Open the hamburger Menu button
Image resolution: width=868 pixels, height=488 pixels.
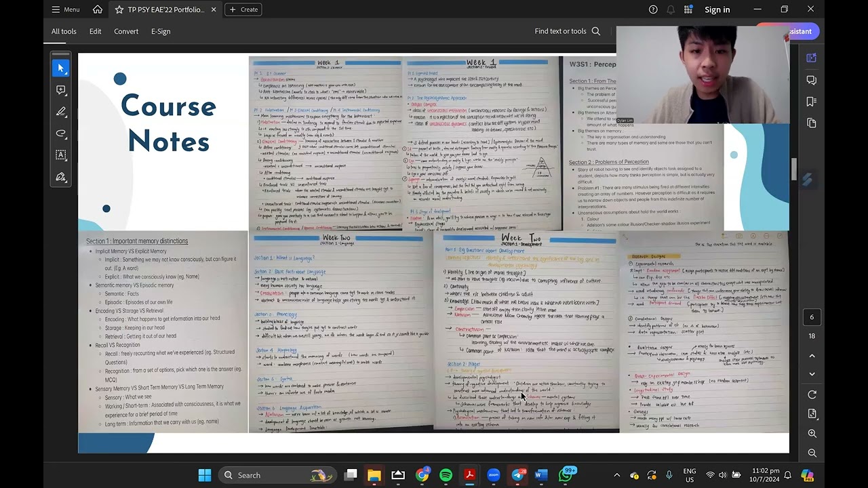(66, 9)
